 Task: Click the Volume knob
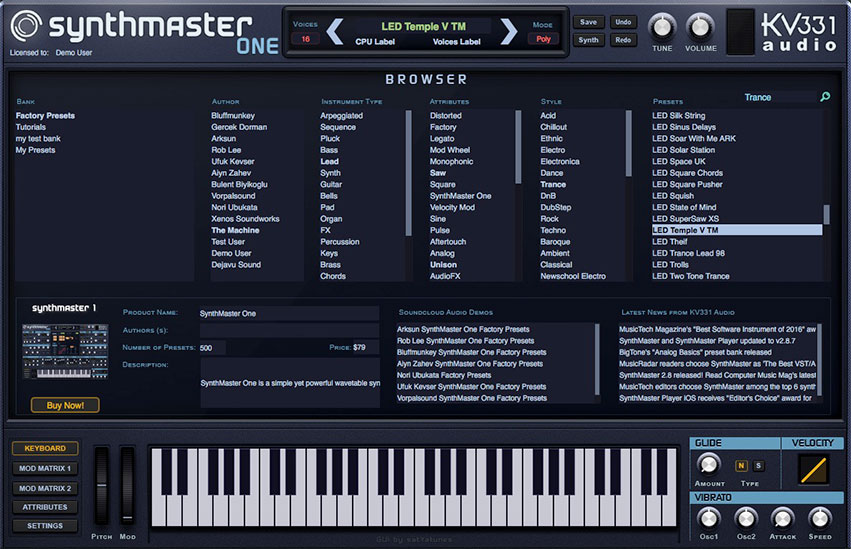click(x=701, y=27)
